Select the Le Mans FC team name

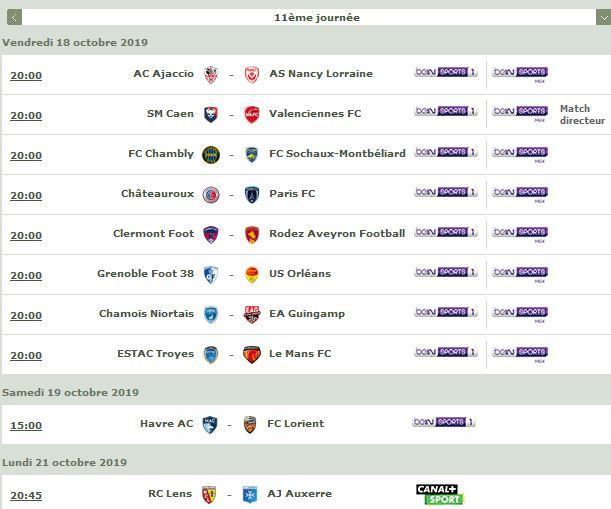300,353
